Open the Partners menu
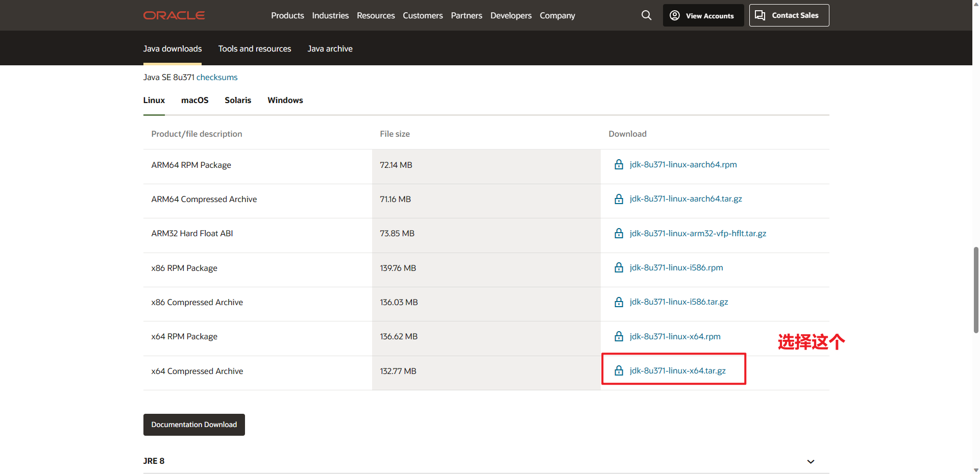980x474 pixels. [x=467, y=15]
